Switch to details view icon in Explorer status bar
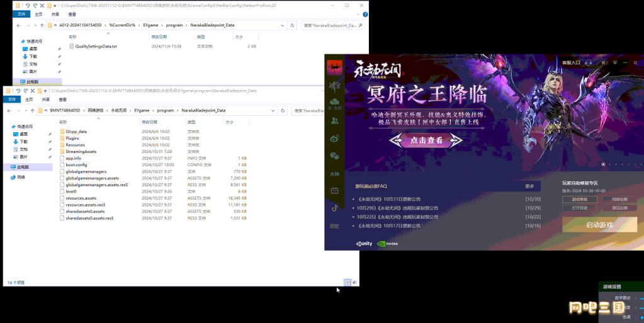 347,282
